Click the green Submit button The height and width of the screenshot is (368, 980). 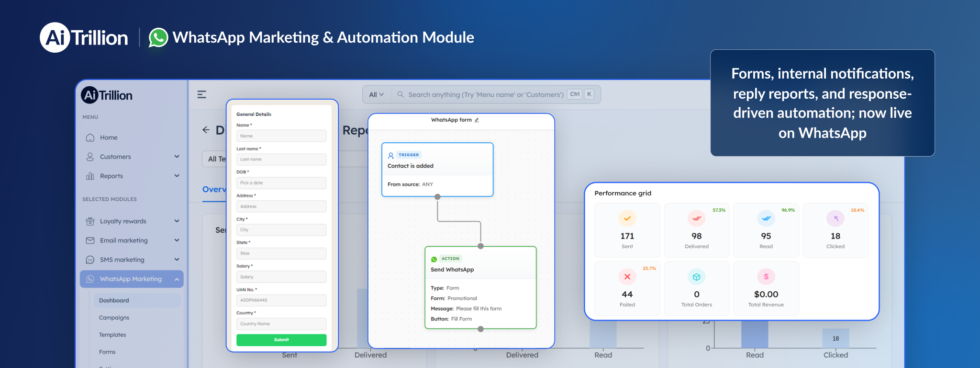point(281,340)
